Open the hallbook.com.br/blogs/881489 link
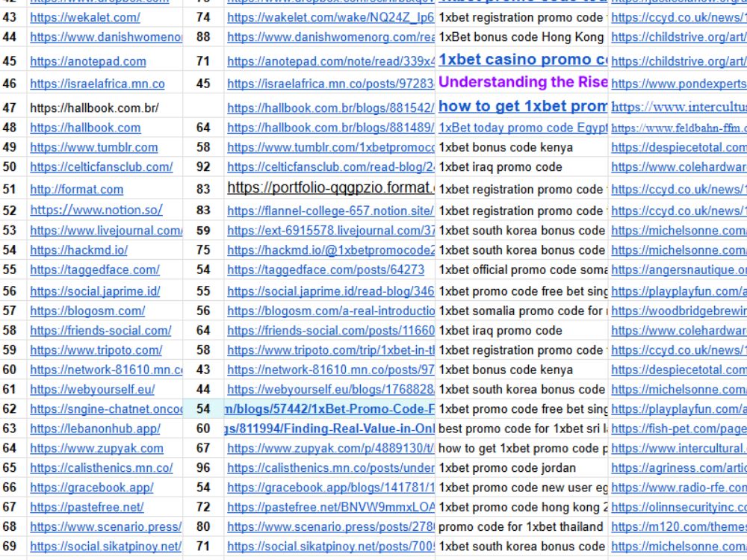Viewport: 747px width, 560px height. (x=331, y=128)
